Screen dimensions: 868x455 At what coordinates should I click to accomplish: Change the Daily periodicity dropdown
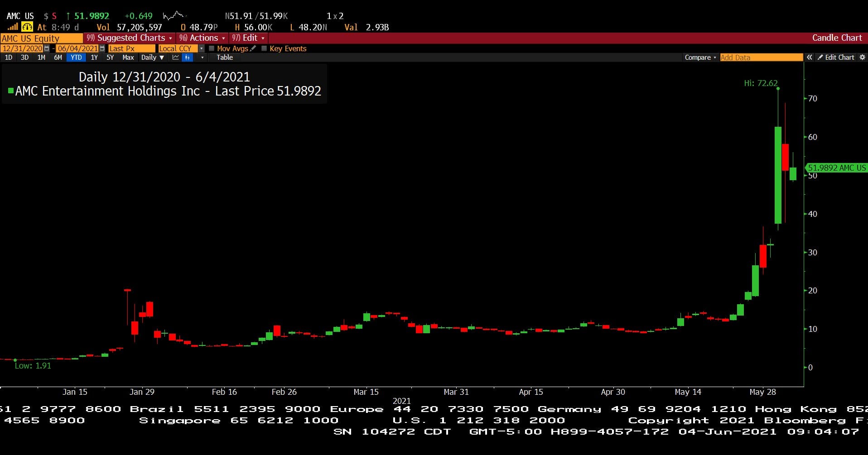pos(153,57)
